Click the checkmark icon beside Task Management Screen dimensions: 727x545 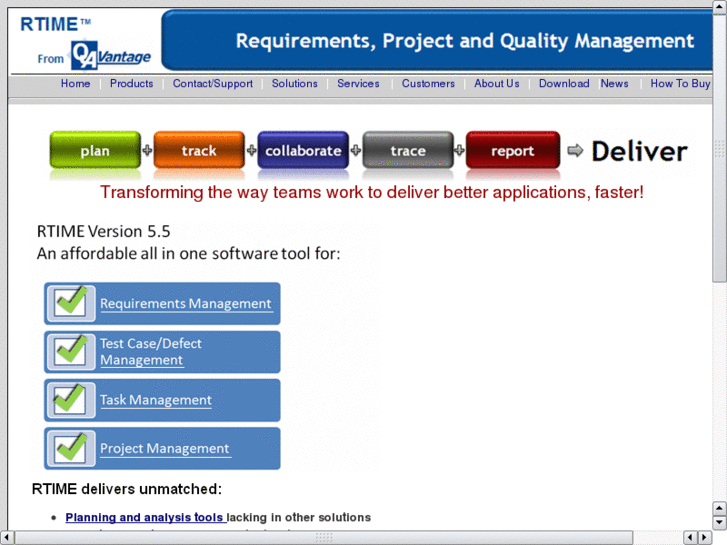(x=70, y=399)
